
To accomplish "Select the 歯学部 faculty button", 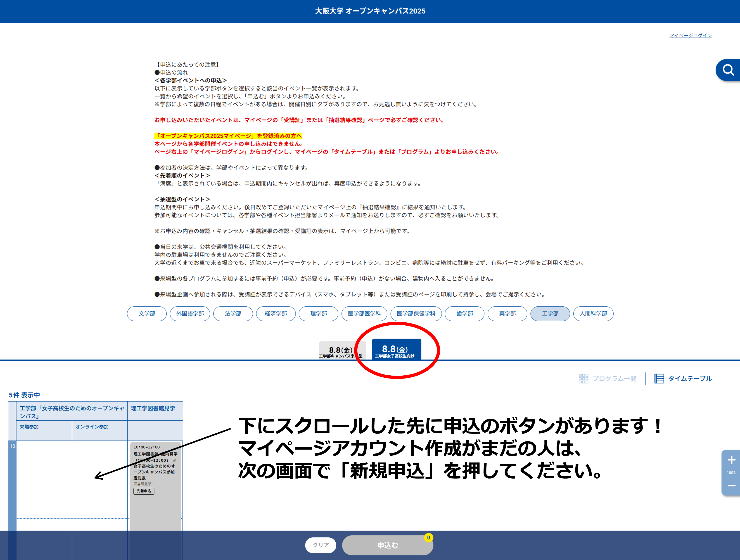I will point(465,314).
